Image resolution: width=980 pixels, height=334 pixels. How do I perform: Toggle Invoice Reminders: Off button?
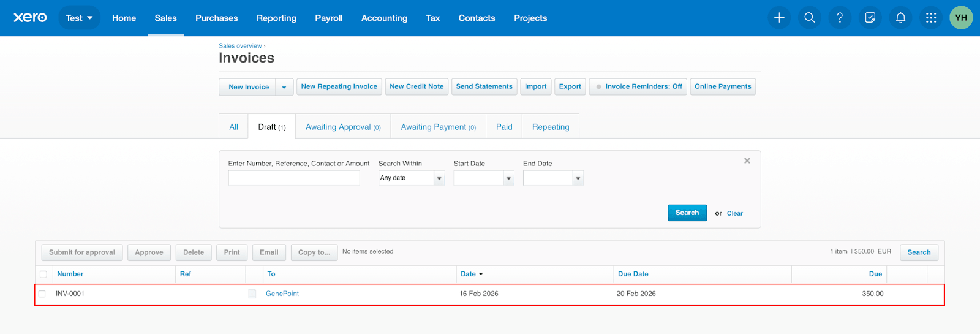[638, 86]
